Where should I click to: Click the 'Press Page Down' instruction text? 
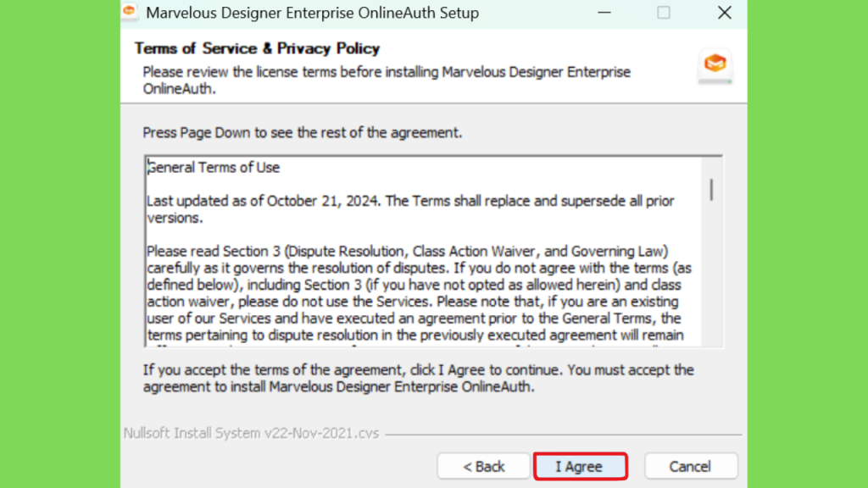(303, 133)
